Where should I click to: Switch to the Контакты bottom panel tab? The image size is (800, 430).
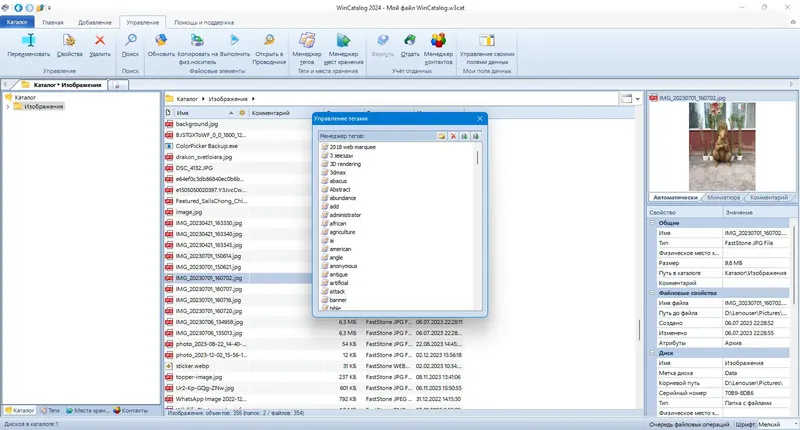click(x=131, y=410)
